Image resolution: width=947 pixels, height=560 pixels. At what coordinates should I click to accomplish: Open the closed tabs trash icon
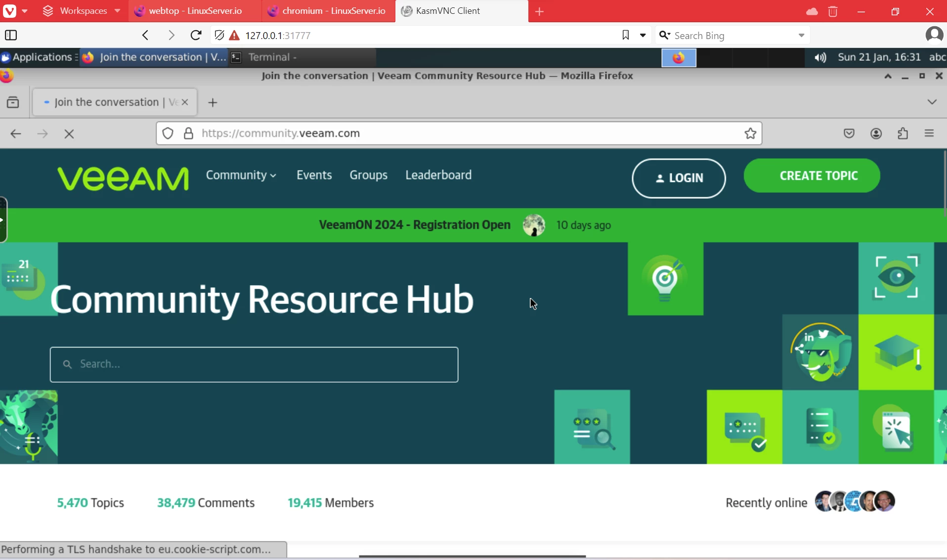(833, 11)
